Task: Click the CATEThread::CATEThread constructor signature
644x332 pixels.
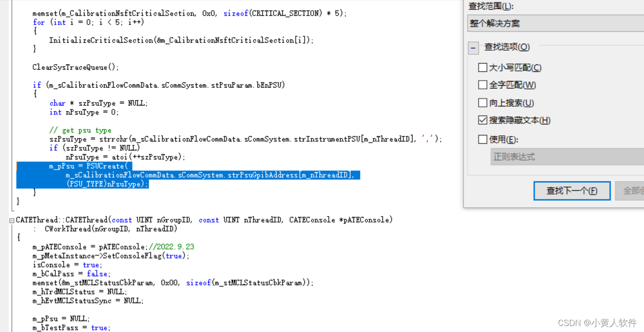Action: [x=204, y=220]
